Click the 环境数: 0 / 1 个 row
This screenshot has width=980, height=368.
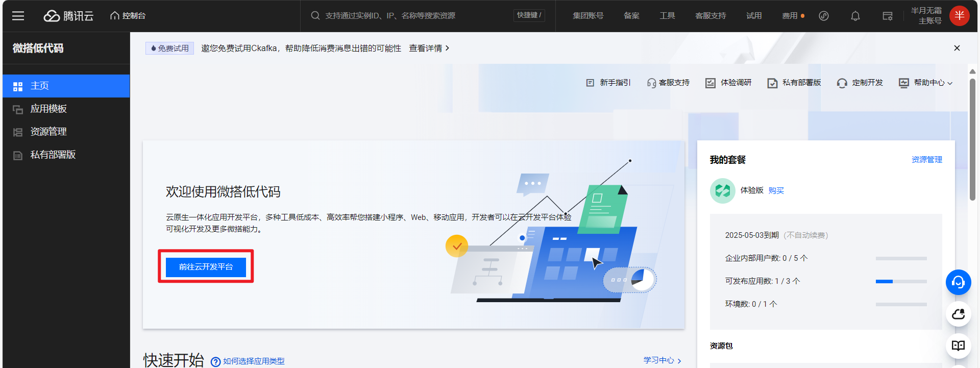826,304
